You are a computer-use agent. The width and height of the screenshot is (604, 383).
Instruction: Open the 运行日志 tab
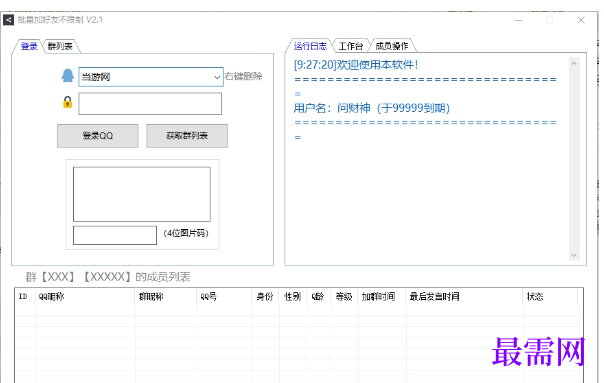coord(310,46)
